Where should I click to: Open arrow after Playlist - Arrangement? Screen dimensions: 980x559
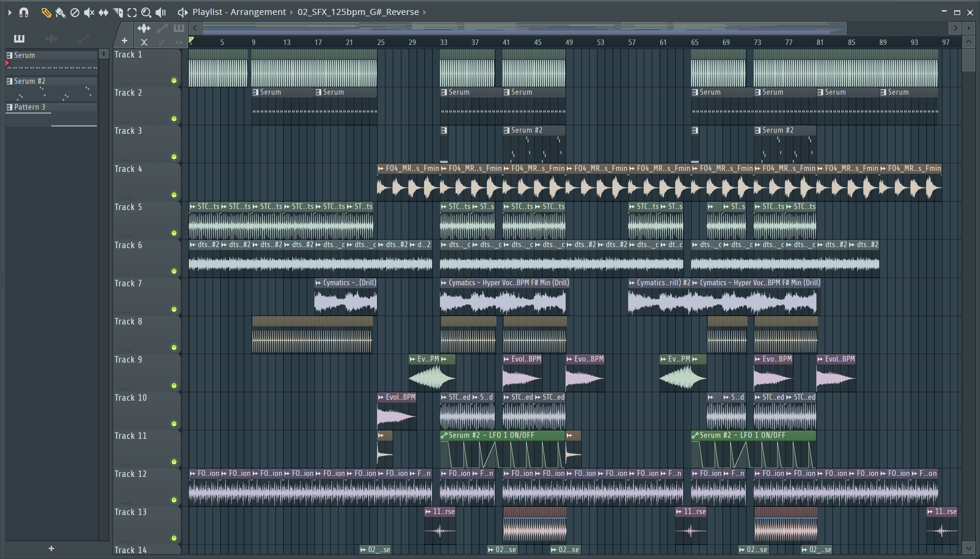(292, 12)
